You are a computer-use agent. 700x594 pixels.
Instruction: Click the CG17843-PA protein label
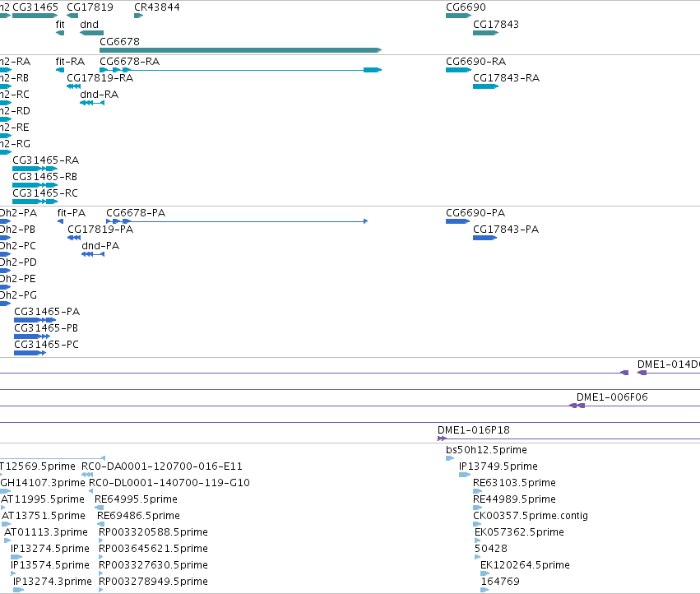click(506, 229)
